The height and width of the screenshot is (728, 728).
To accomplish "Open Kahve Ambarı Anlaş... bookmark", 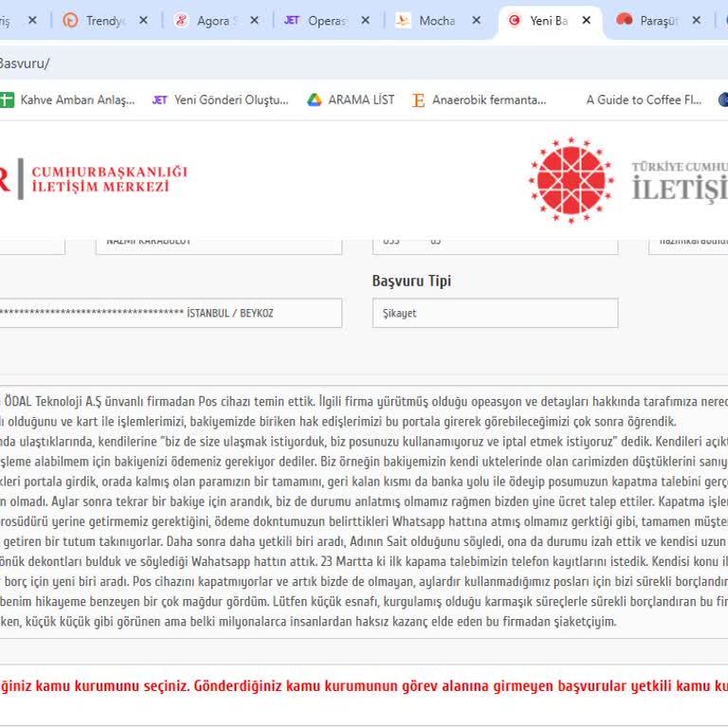I will (x=68, y=100).
